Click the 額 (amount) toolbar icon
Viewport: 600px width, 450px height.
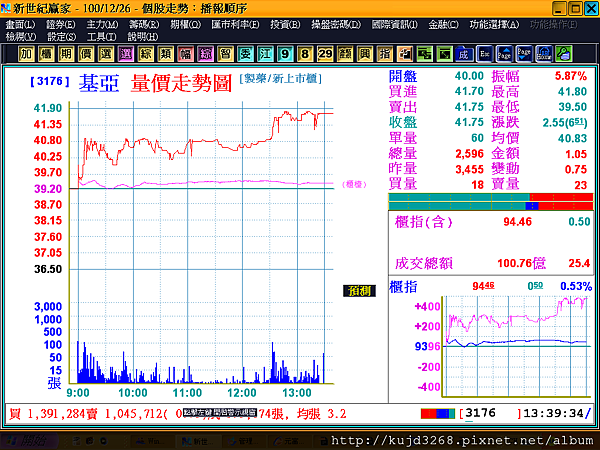point(345,54)
